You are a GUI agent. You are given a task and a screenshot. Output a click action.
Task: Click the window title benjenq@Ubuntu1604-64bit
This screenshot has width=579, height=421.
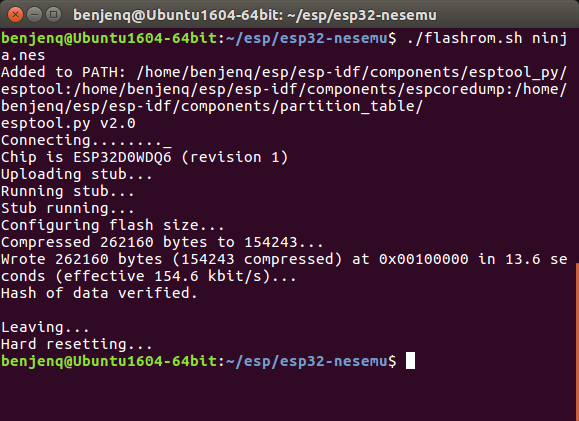[255, 15]
